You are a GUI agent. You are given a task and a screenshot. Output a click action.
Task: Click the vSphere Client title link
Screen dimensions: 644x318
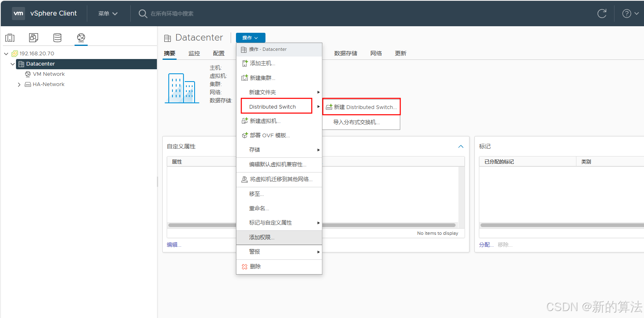point(53,13)
